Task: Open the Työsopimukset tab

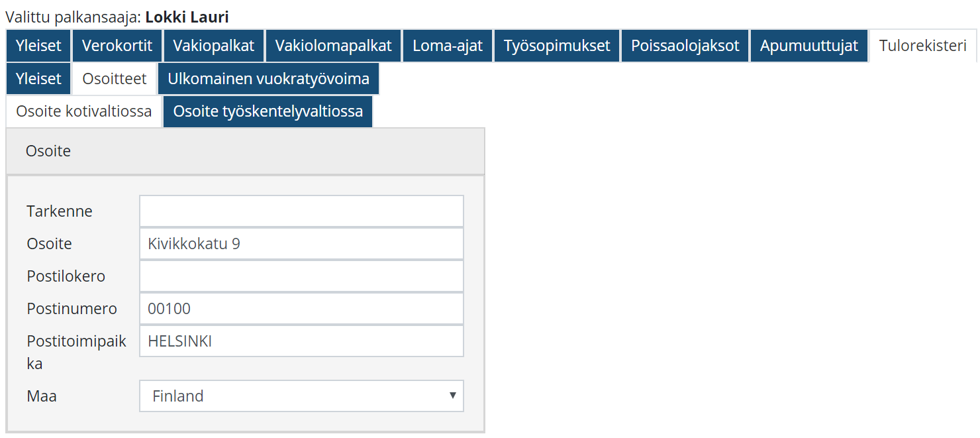Action: pos(557,46)
